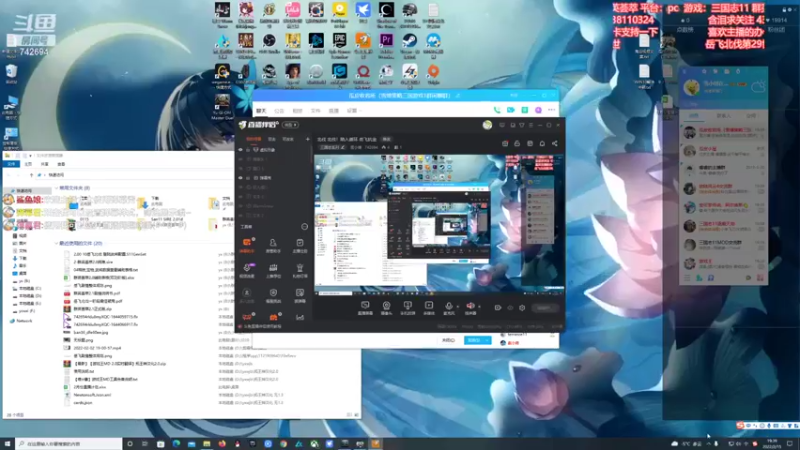Expand microphone options arrow in streaming toolbar

pos(457,307)
